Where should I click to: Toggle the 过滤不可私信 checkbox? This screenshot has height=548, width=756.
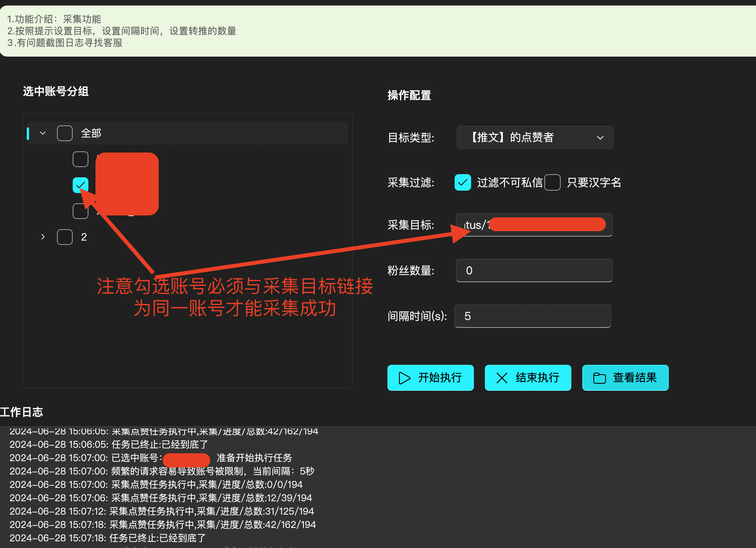click(x=463, y=182)
